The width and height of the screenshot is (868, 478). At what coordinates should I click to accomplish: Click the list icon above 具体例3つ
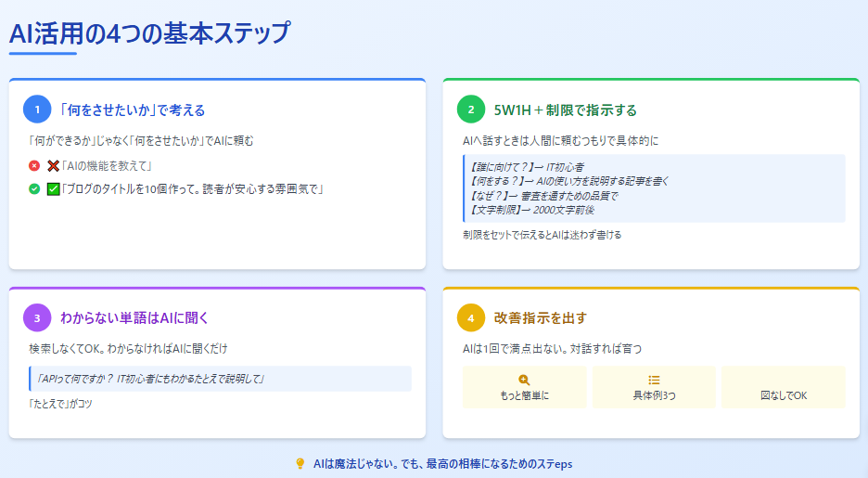click(x=654, y=380)
